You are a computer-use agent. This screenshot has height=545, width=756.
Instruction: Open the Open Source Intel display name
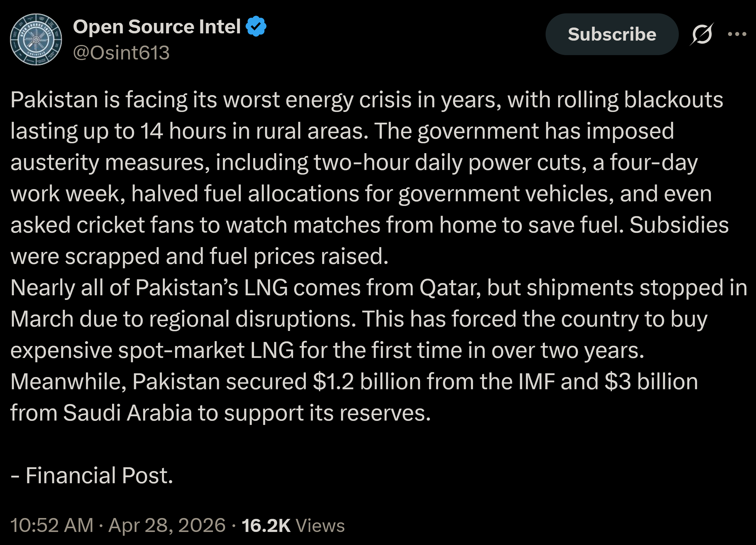[x=157, y=27]
